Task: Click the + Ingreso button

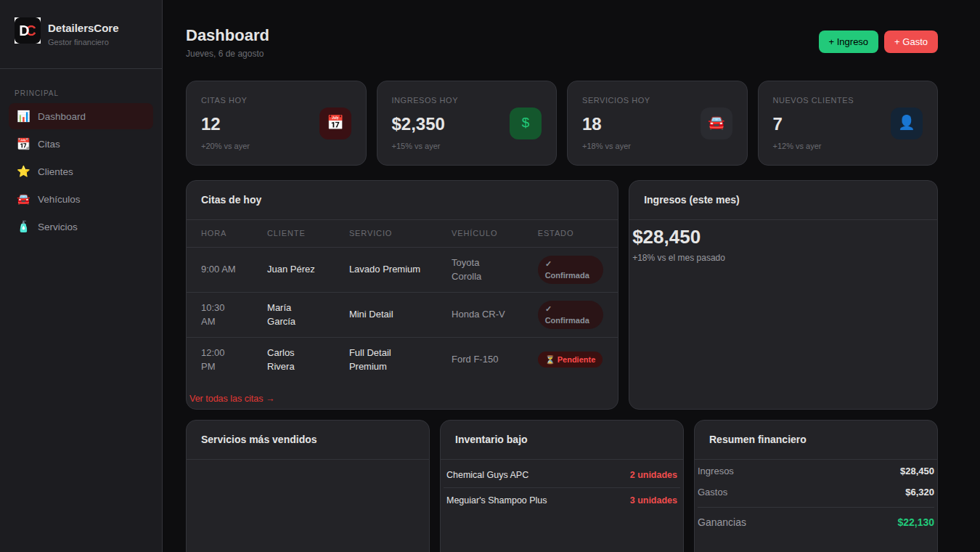Action: pos(849,41)
